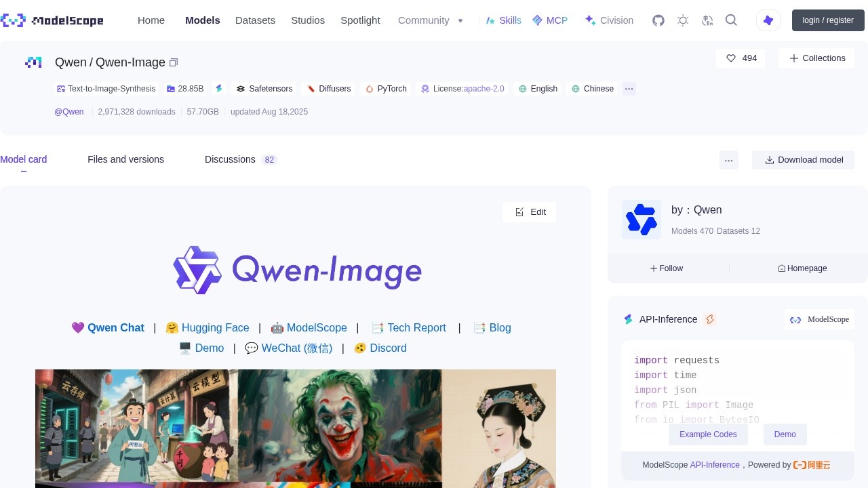The image size is (868, 488).
Task: Click Qwen-Image banner logo
Action: tap(297, 270)
